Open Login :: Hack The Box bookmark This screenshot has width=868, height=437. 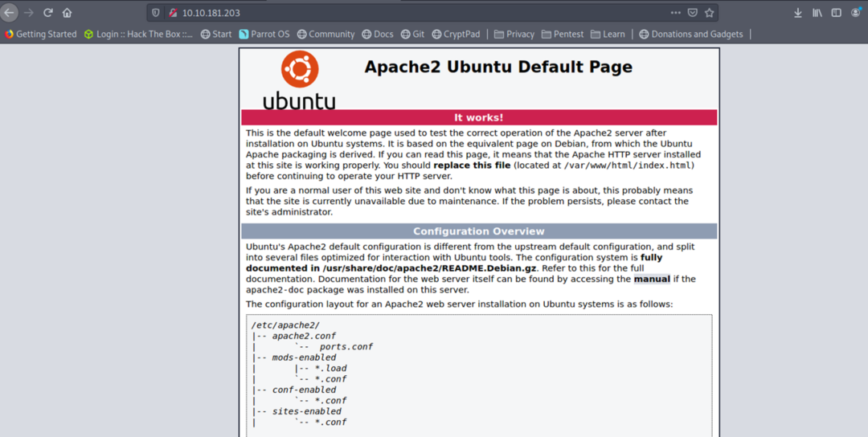click(138, 35)
